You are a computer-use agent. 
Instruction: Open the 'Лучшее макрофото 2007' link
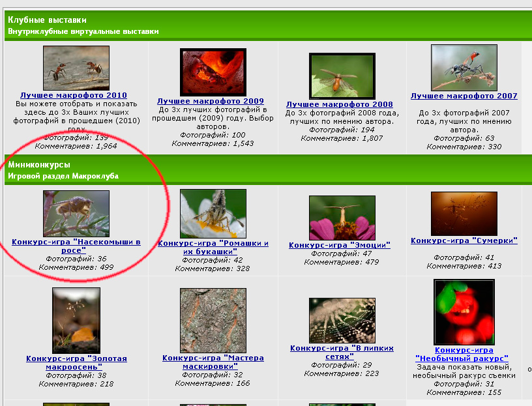click(x=464, y=96)
